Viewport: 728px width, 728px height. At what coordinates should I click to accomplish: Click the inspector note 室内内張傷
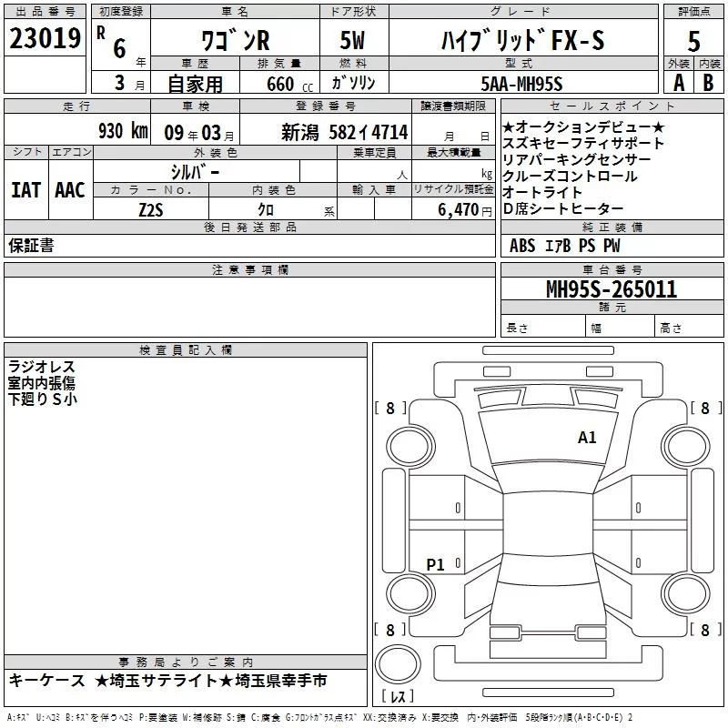[41, 383]
